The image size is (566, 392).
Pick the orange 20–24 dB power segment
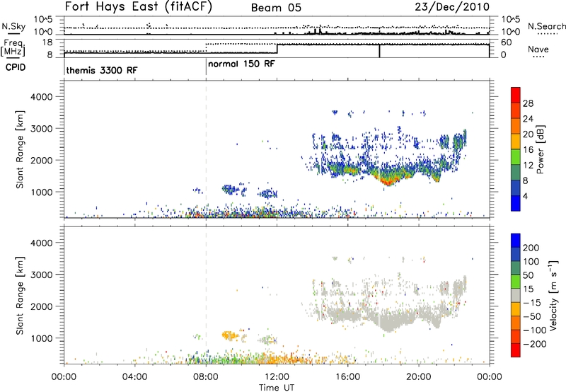[x=516, y=126]
